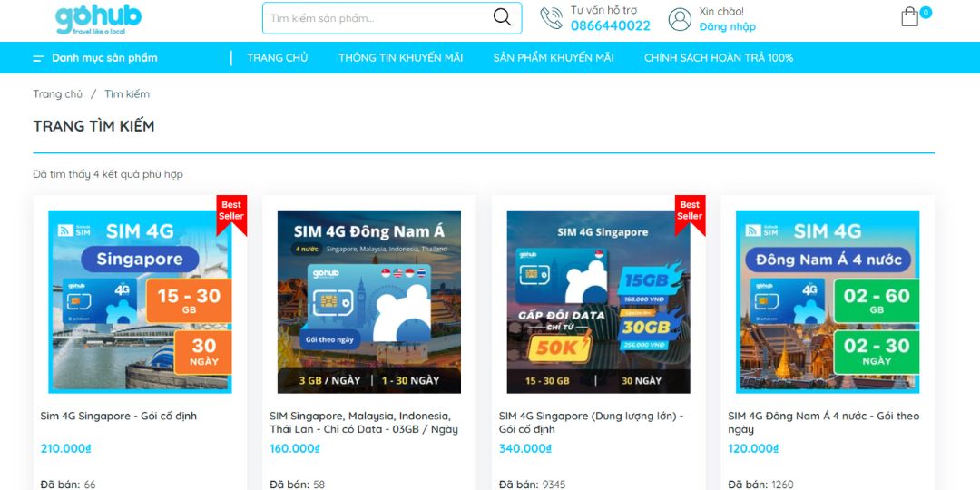Screen dimensions: 980x490
Task: Click Best Seller ribbon on Sim 4G Singapore card
Action: (231, 214)
